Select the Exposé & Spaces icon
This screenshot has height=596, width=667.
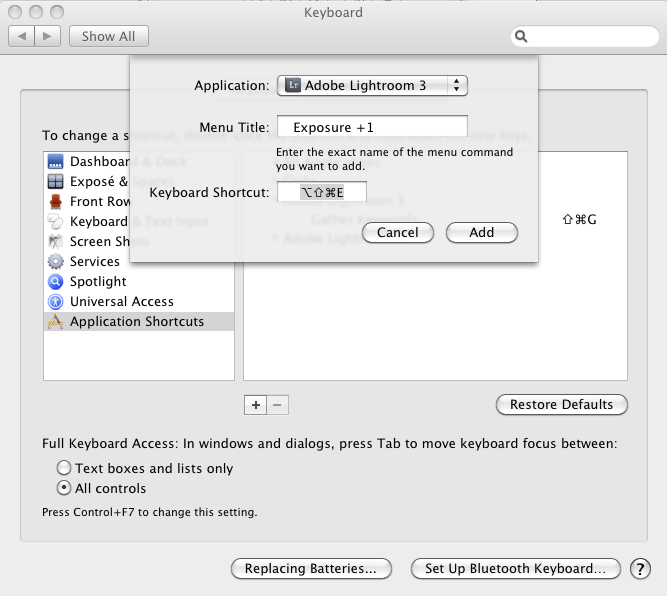[x=55, y=182]
